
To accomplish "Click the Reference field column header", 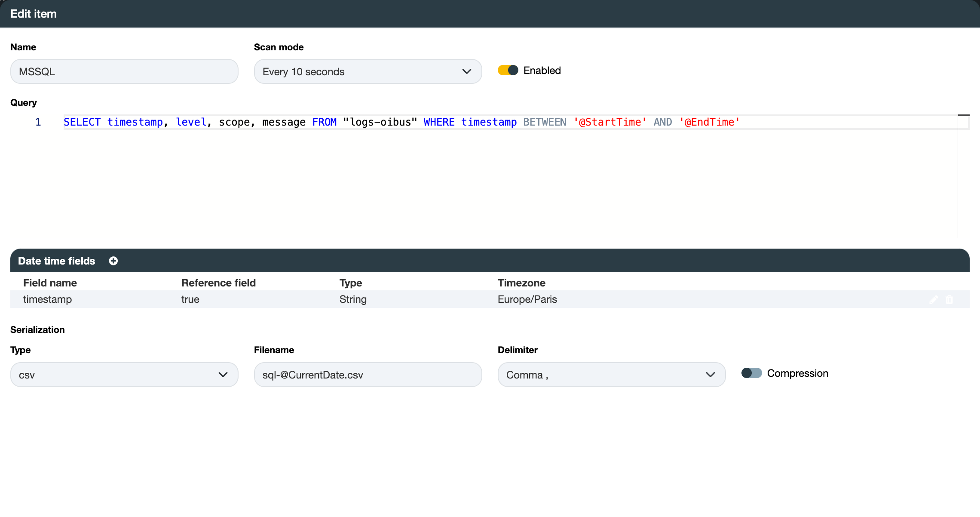I will 218,283.
